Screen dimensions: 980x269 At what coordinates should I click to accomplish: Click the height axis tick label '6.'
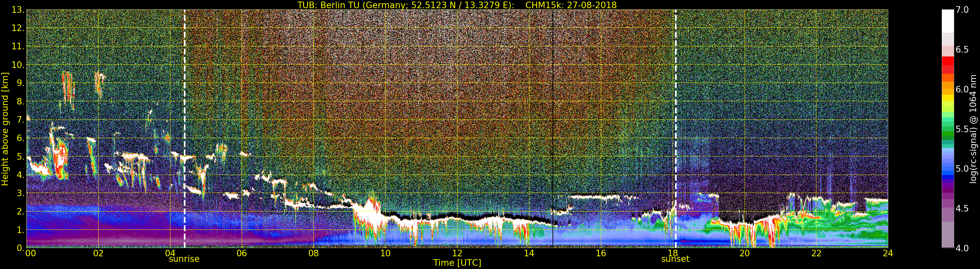(x=20, y=138)
